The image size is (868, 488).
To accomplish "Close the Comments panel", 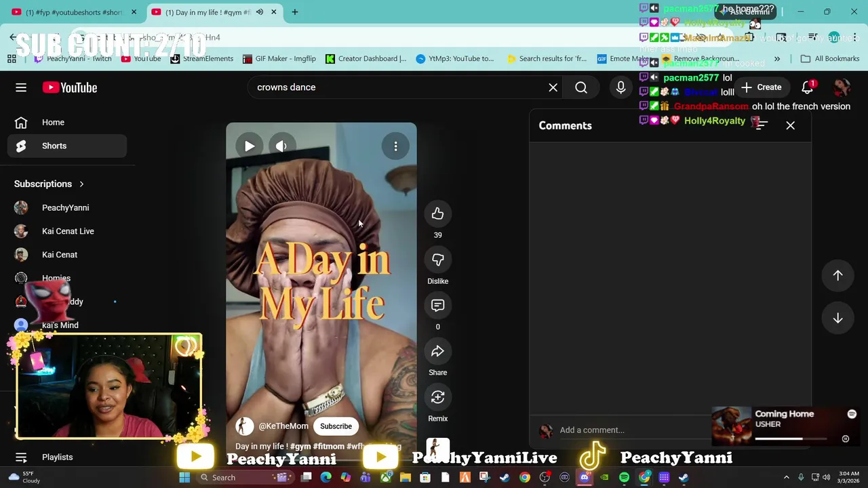I will pyautogui.click(x=790, y=125).
